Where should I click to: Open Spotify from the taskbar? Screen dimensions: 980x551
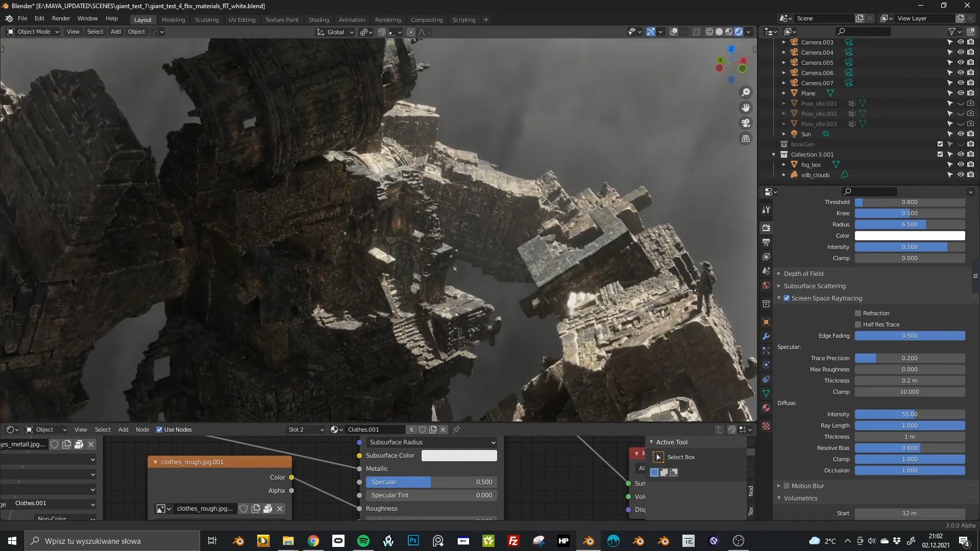tap(363, 541)
